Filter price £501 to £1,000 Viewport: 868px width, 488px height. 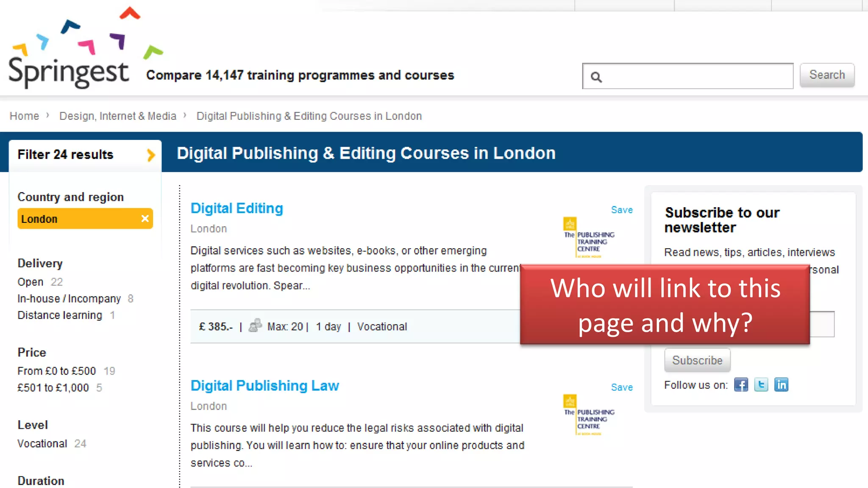[53, 388]
